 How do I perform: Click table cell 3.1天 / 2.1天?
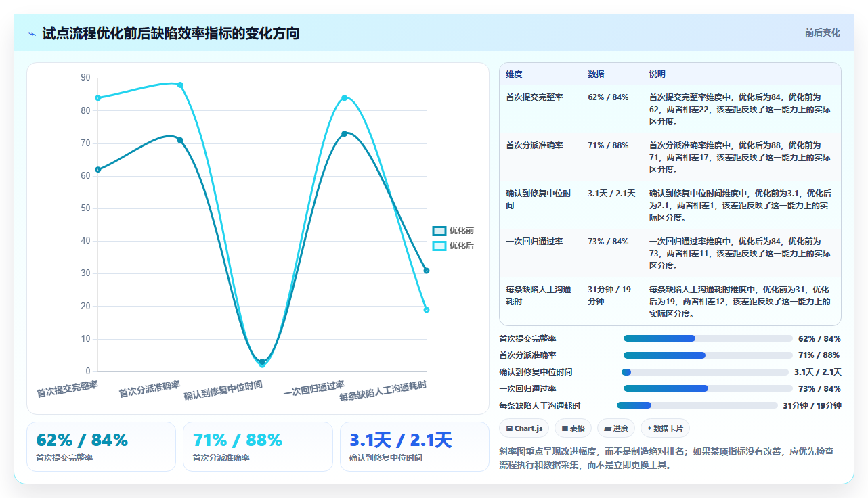611,194
